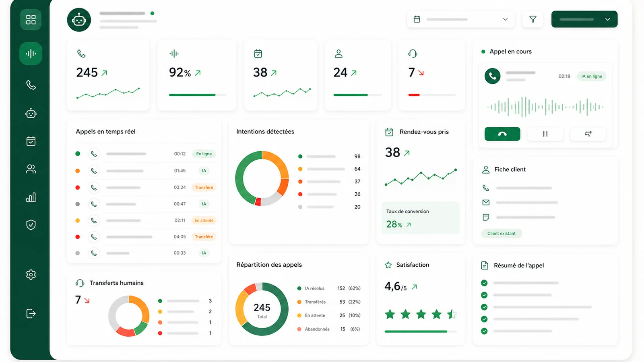Click the 'IA en ligne' badge
This screenshot has width=644, height=362.
(592, 76)
